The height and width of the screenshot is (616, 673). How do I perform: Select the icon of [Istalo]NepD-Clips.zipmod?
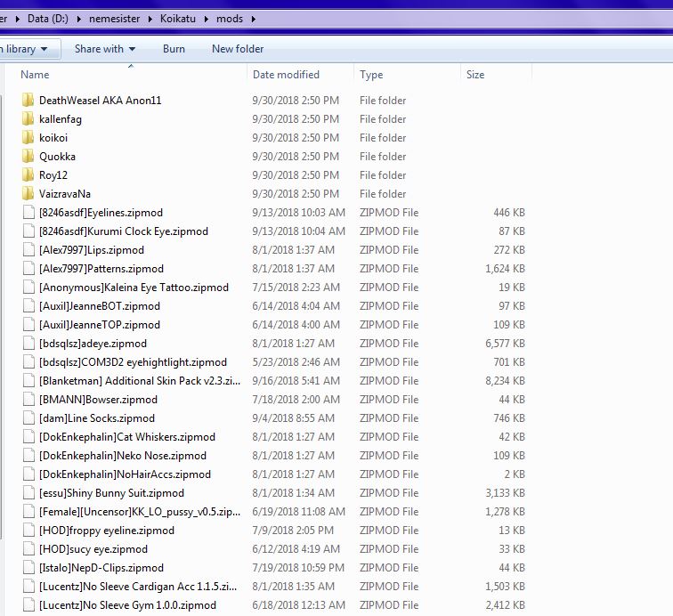(x=28, y=568)
